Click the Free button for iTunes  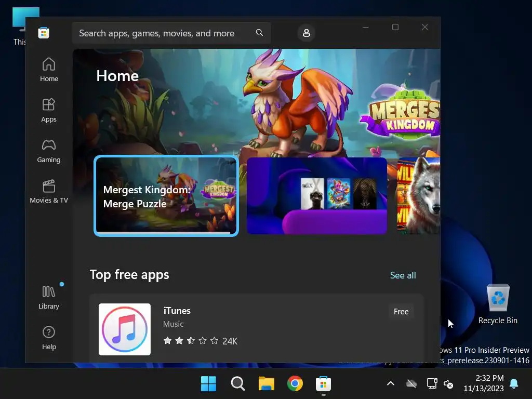[x=401, y=312]
